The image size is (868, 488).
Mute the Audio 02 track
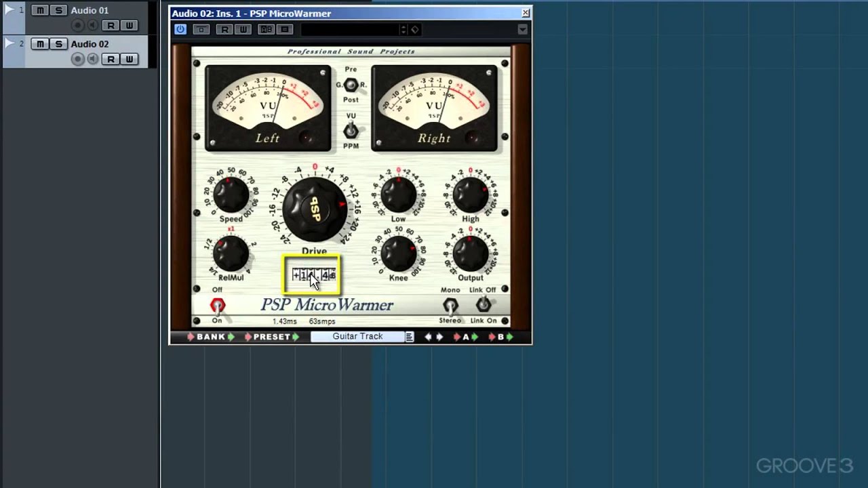[x=40, y=44]
